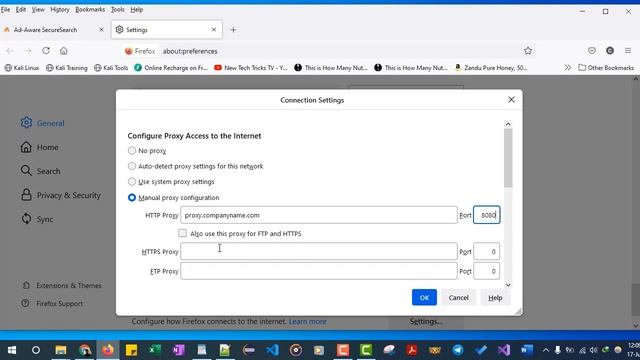Screen dimensions: 640x360
Task: Click the HTTP Proxy address field
Action: [x=319, y=215]
